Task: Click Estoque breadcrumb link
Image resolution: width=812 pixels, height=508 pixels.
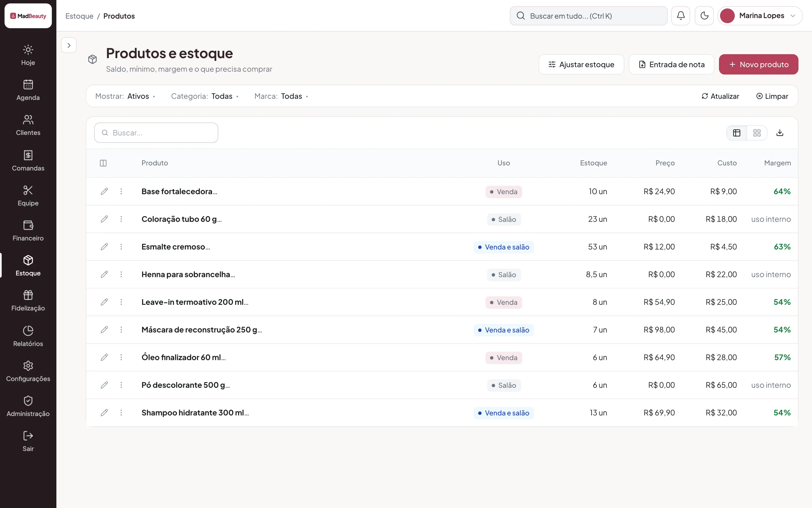Action: 79,16
